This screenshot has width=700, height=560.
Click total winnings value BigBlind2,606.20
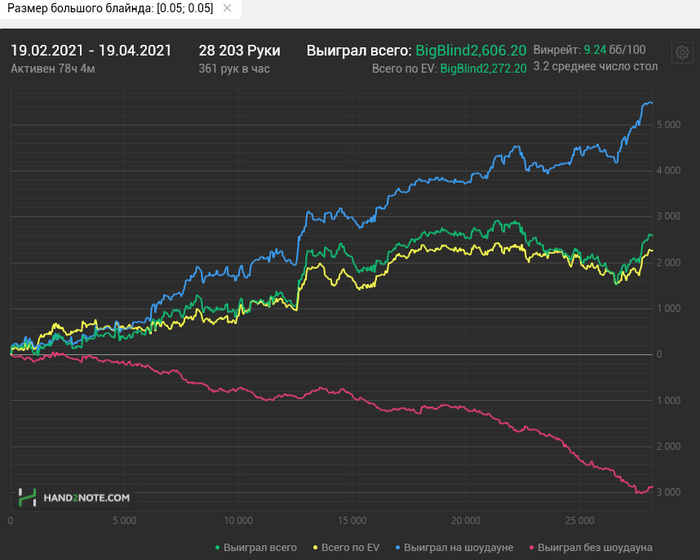point(471,50)
